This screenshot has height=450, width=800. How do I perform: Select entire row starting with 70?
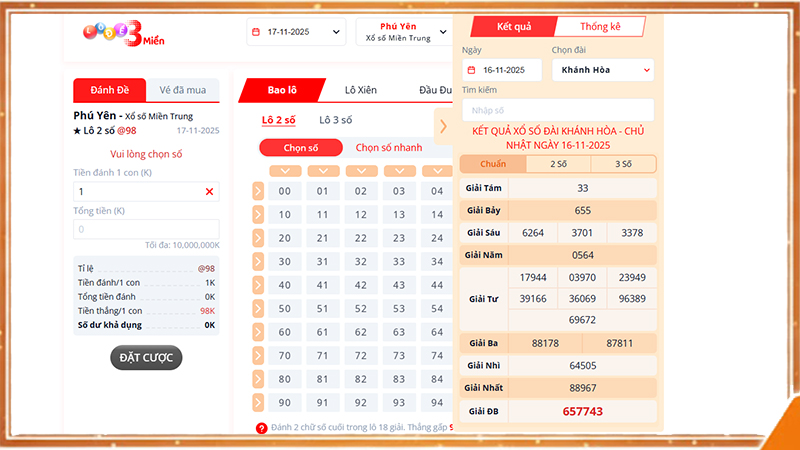pyautogui.click(x=258, y=356)
